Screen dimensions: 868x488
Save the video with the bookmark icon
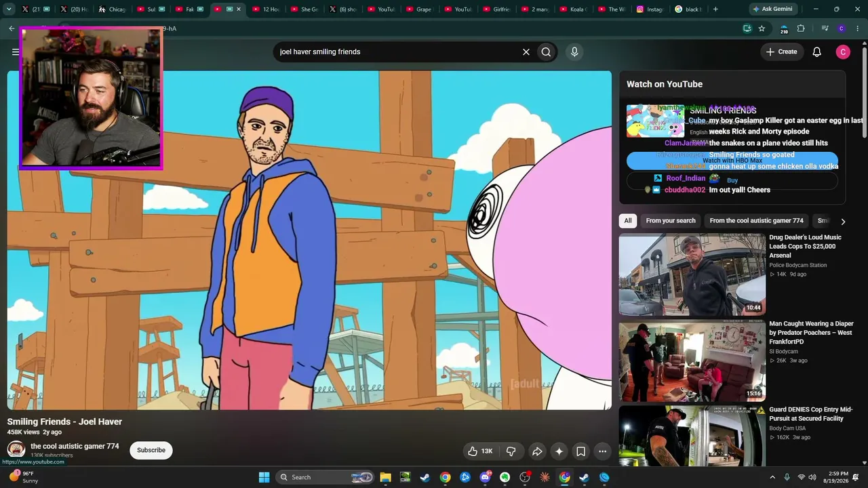click(x=580, y=451)
